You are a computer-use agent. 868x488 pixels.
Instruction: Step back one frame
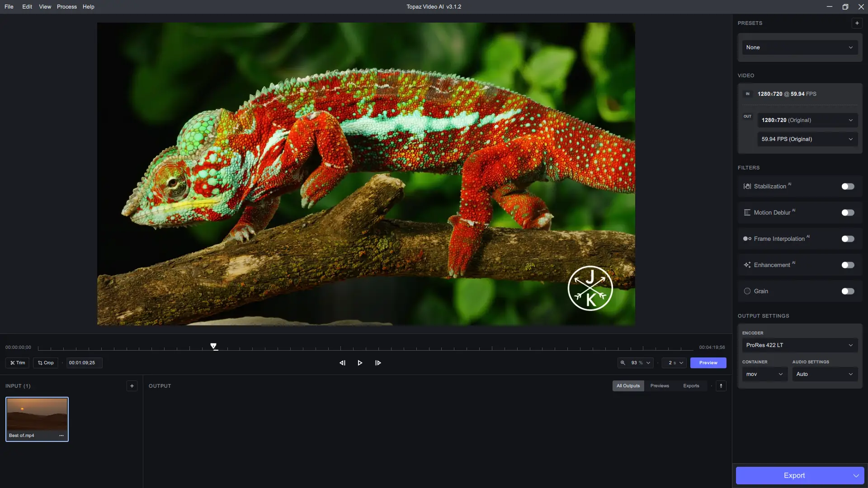[x=342, y=363]
